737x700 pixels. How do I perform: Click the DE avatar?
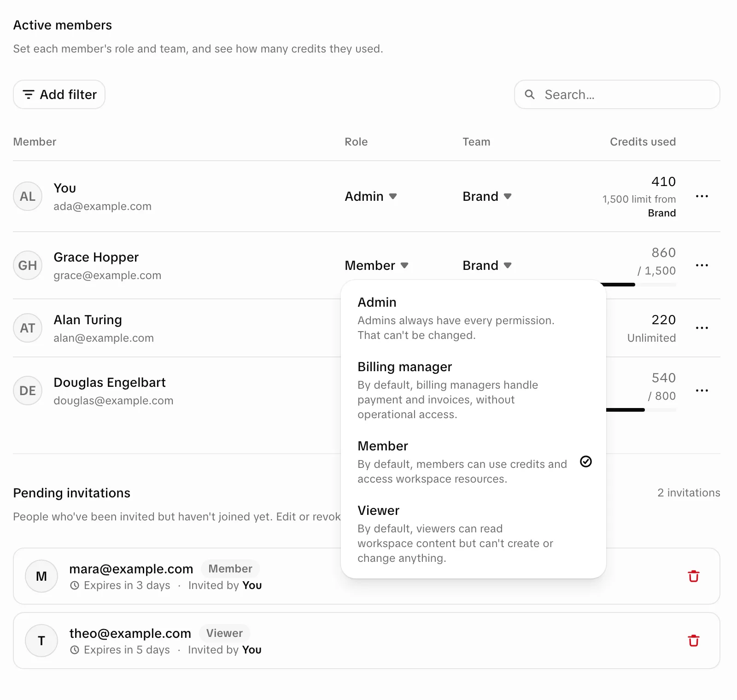28,391
